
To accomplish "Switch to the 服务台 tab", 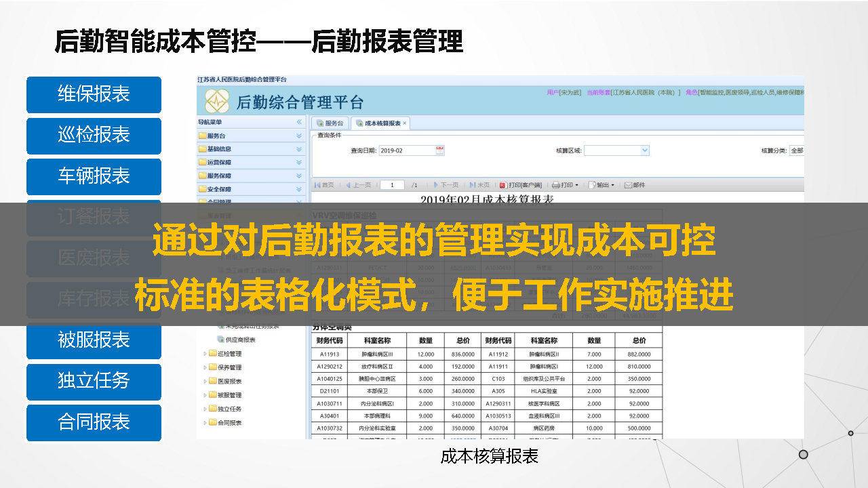I will coord(330,123).
